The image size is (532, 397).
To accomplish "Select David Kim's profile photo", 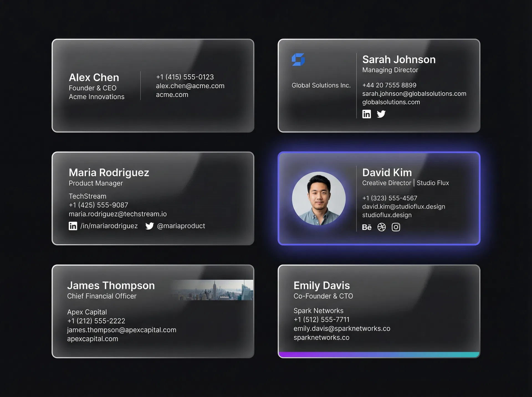I will click(319, 198).
